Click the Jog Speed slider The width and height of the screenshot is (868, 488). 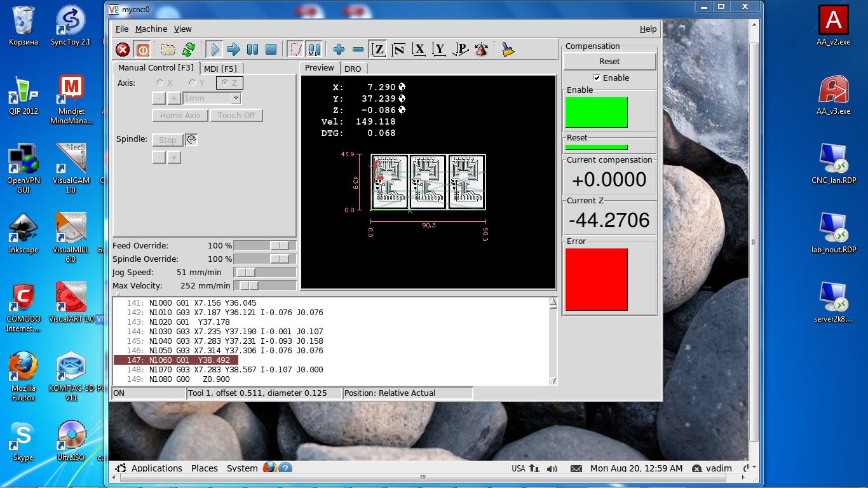pos(265,273)
